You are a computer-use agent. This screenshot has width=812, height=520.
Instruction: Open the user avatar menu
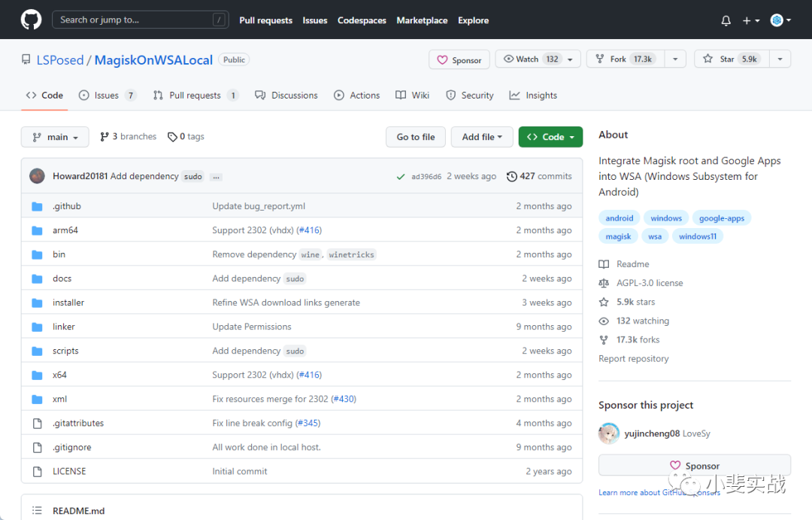pyautogui.click(x=781, y=20)
